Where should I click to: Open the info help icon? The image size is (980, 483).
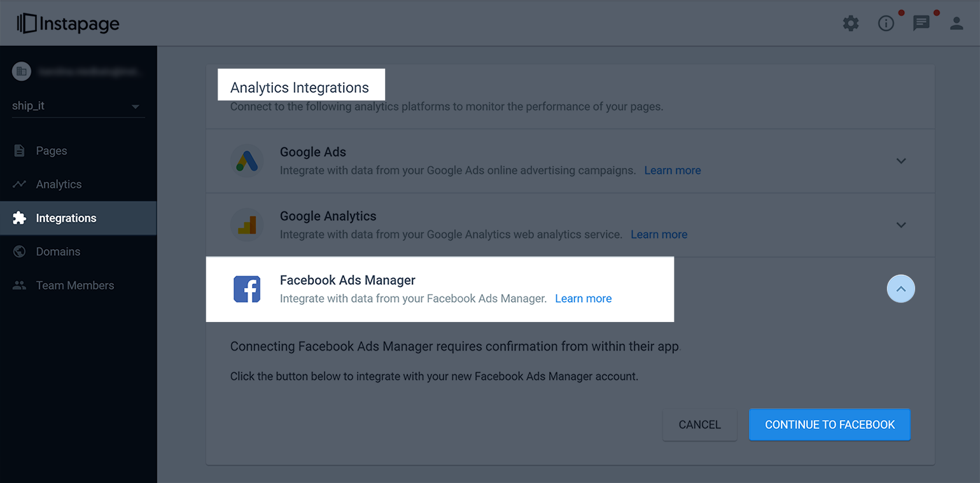coord(886,24)
